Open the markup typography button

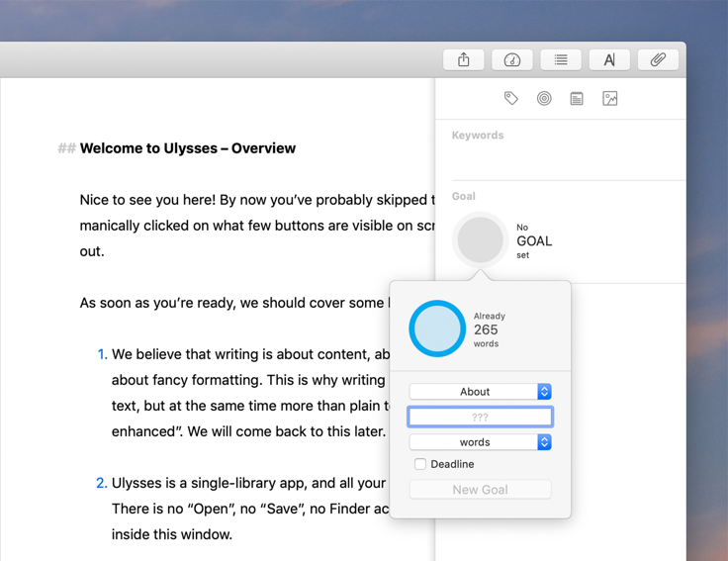(609, 60)
